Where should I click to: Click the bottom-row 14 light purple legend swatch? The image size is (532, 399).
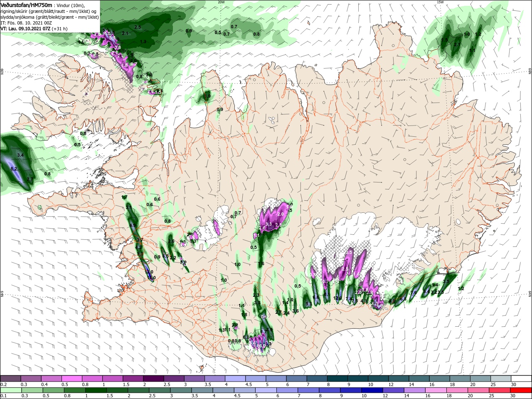415,390
